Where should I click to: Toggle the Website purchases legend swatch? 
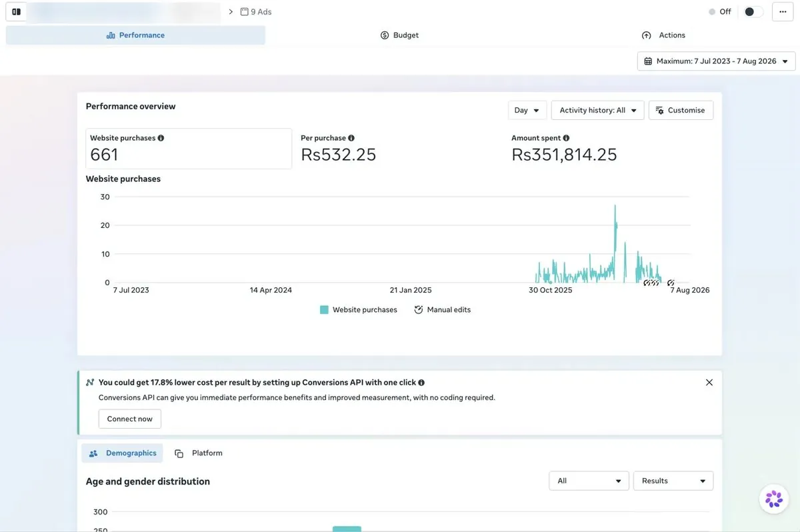click(x=324, y=310)
